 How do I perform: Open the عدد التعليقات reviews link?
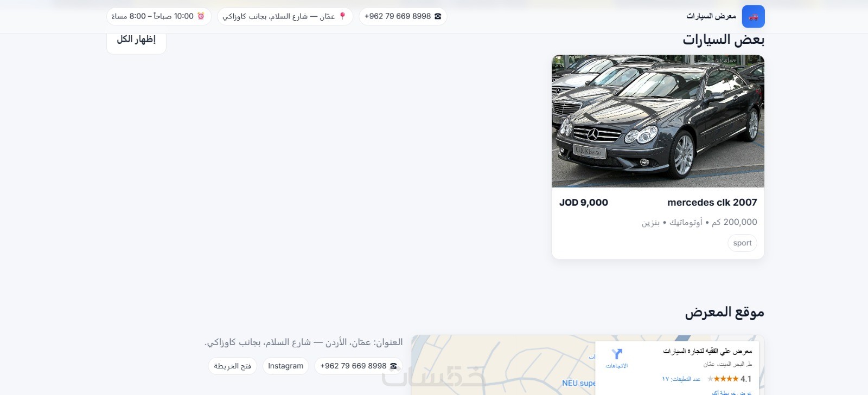[681, 379]
